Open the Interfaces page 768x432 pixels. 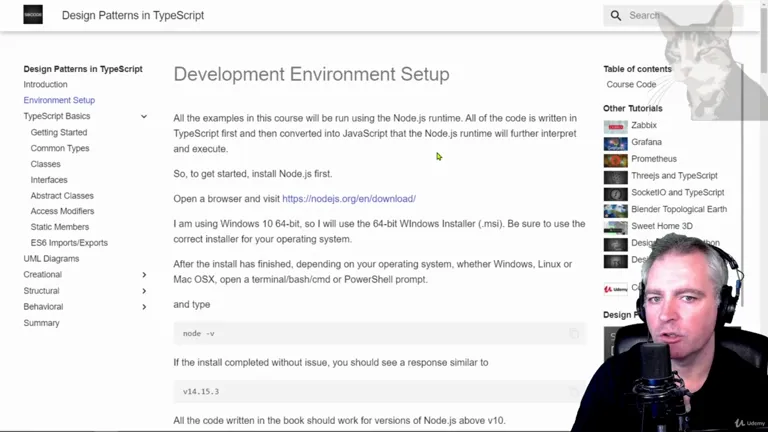[49, 180]
